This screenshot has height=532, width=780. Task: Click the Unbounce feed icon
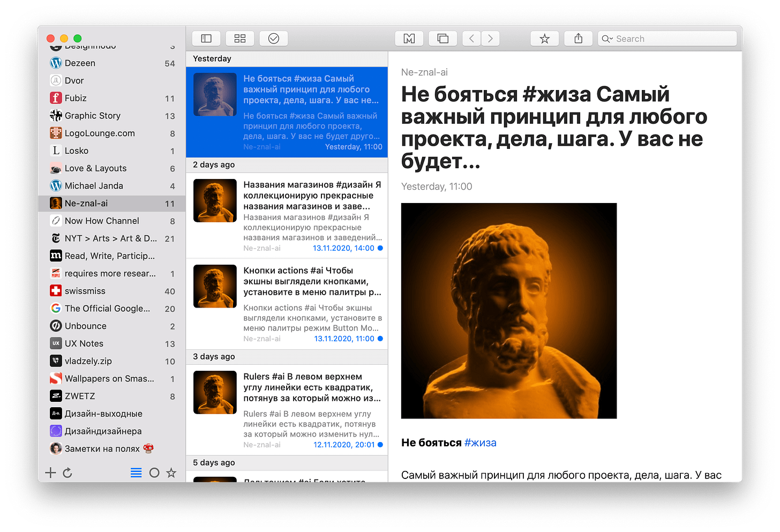[x=56, y=326]
